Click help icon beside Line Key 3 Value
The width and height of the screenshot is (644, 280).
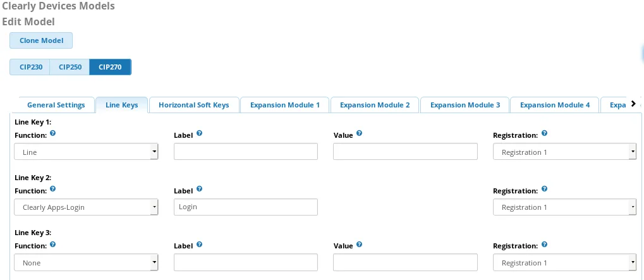(x=359, y=244)
